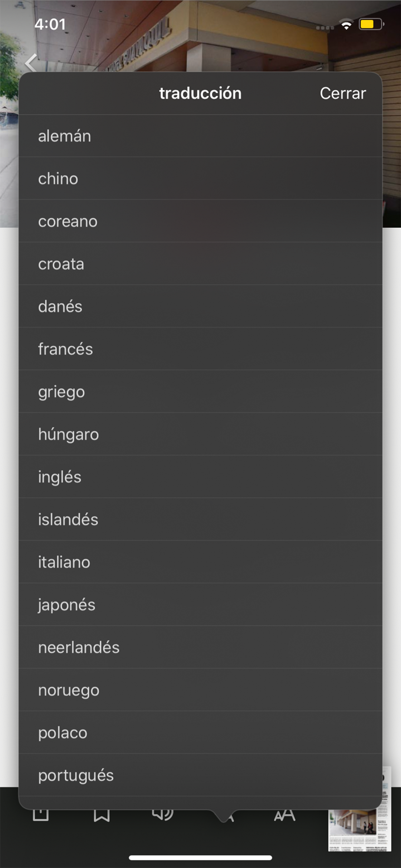Select coreano language option
Viewport: 401px width, 868px height.
pyautogui.click(x=200, y=221)
